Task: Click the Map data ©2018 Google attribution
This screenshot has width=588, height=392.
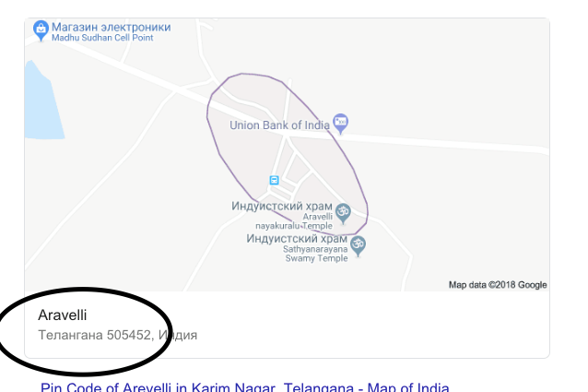Action: (x=498, y=285)
